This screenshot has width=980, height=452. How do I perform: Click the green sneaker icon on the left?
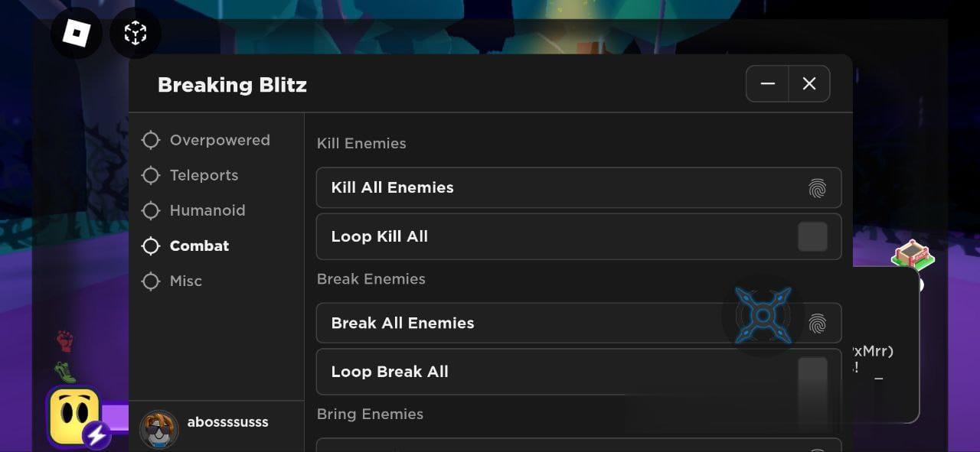click(x=65, y=372)
